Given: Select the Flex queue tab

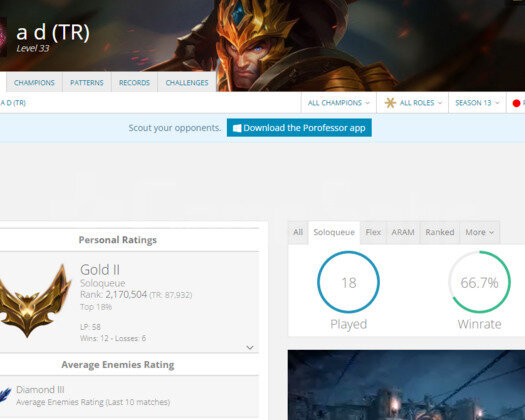Looking at the screenshot, I should [373, 232].
